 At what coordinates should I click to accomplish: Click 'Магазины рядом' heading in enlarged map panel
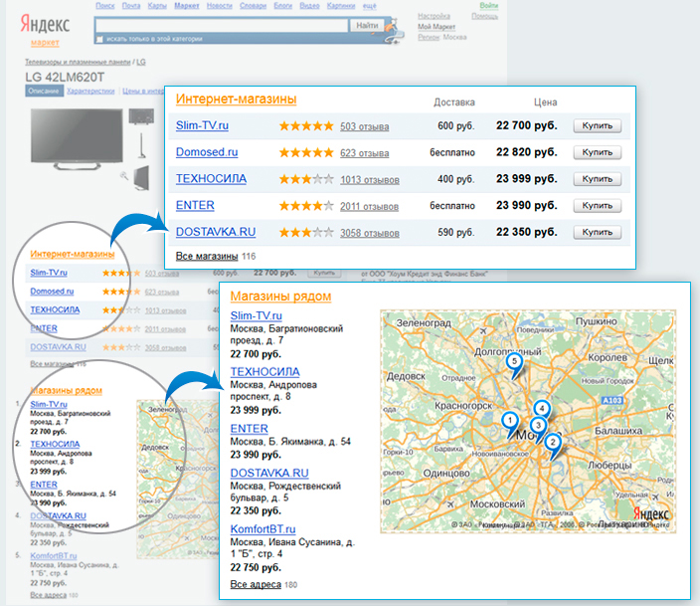coord(280,297)
